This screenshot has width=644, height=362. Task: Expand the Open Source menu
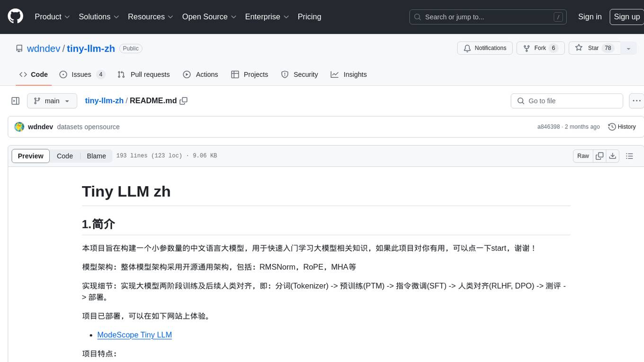point(209,17)
